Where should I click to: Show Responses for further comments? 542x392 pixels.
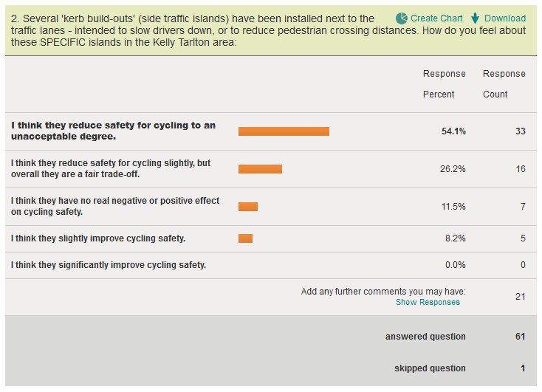coord(428,302)
